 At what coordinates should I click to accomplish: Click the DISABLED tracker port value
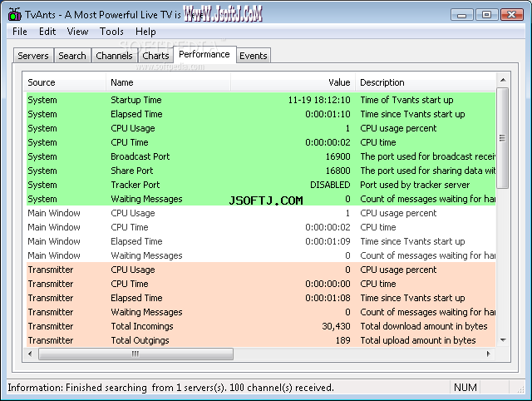pyautogui.click(x=330, y=185)
